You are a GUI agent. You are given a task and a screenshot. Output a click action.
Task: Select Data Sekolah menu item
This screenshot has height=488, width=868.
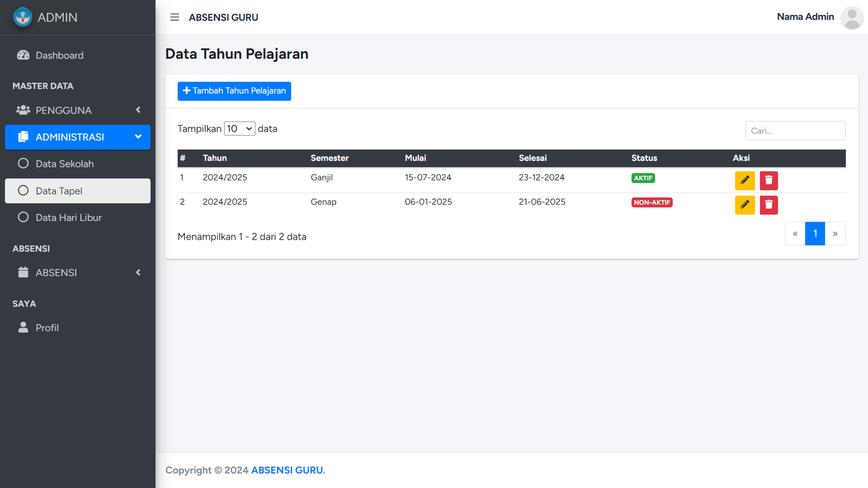[65, 164]
